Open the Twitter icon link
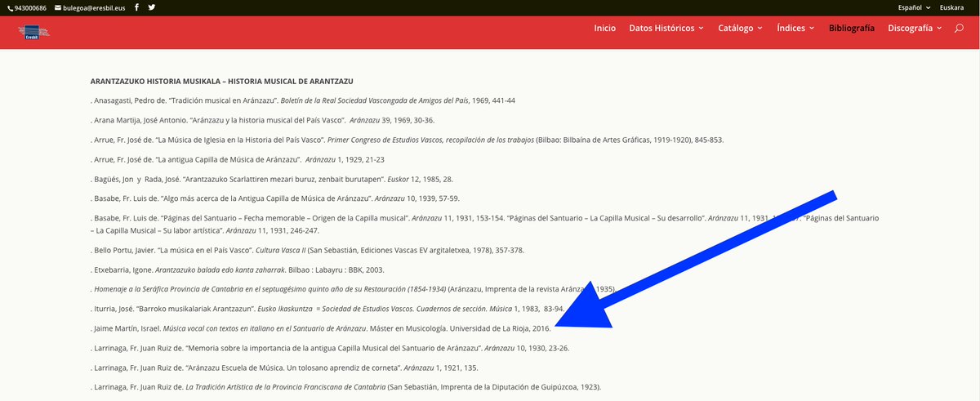Image resolution: width=980 pixels, height=401 pixels. (152, 7)
